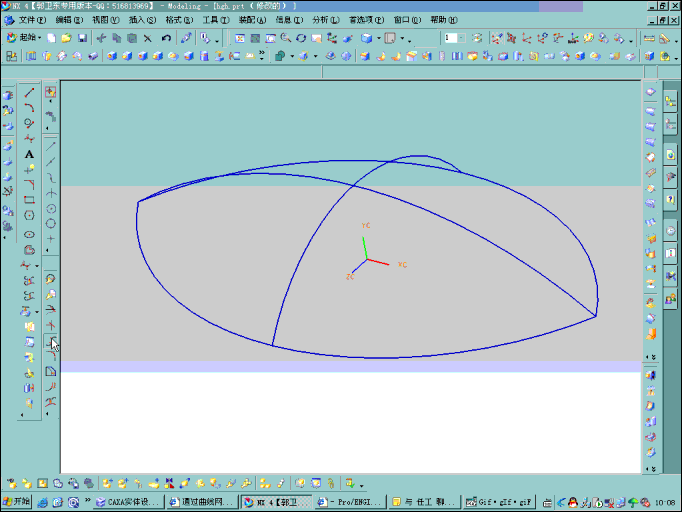Expand the bottom selection toolbar options arrow
The height and width of the screenshot is (512, 682).
362,485
